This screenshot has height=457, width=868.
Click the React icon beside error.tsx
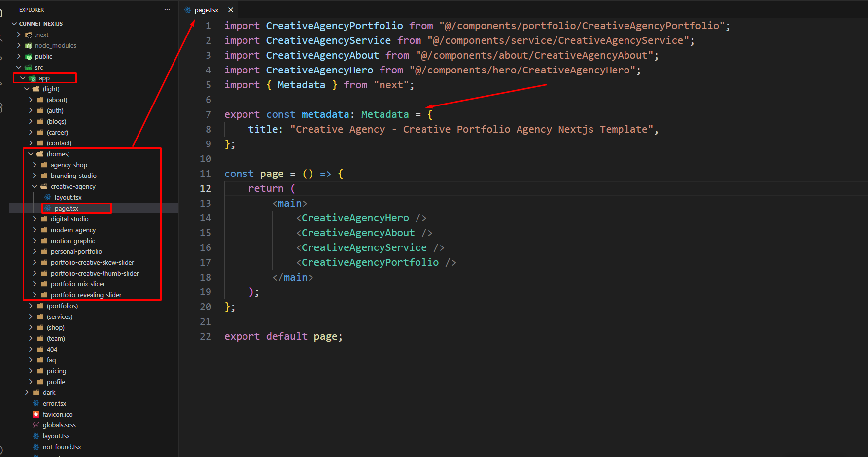coord(36,403)
